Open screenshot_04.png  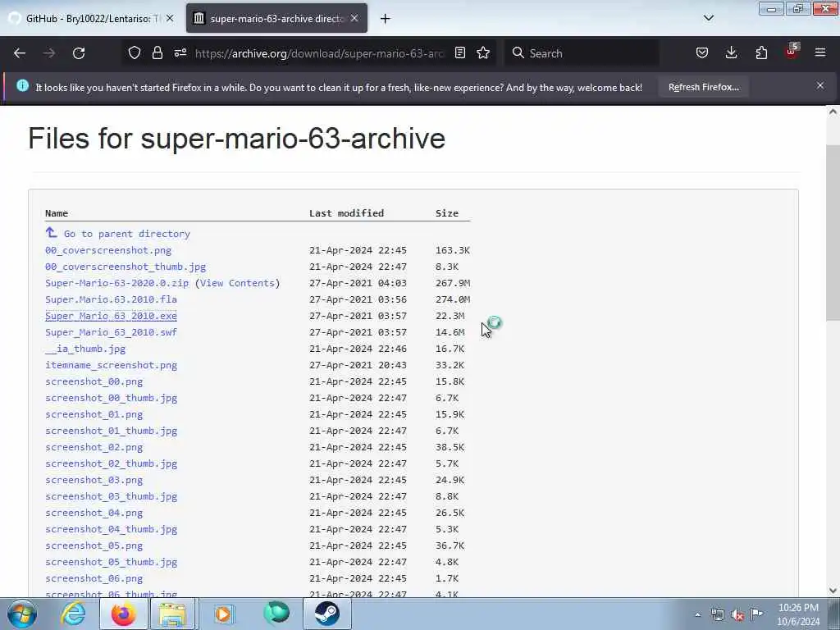tap(94, 513)
